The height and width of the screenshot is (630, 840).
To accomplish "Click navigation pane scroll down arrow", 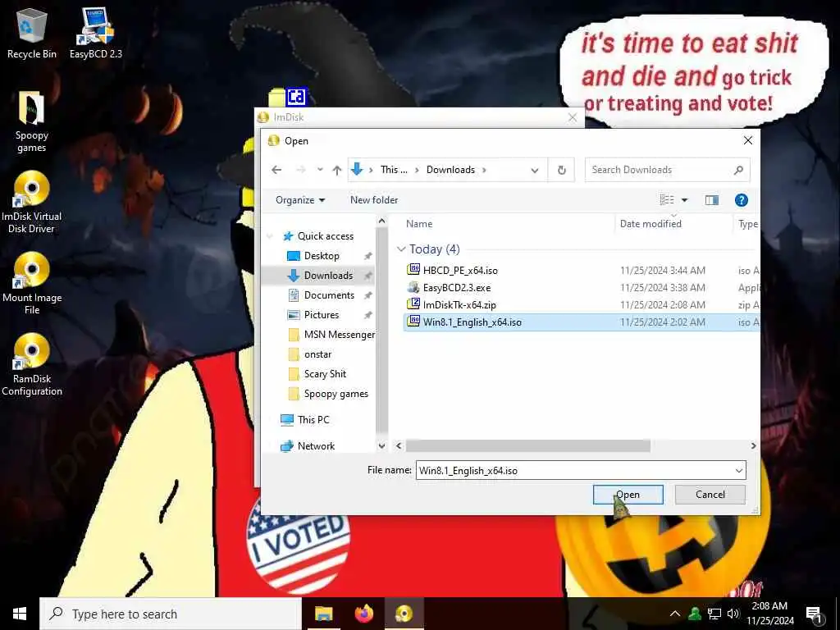I will pos(381,445).
